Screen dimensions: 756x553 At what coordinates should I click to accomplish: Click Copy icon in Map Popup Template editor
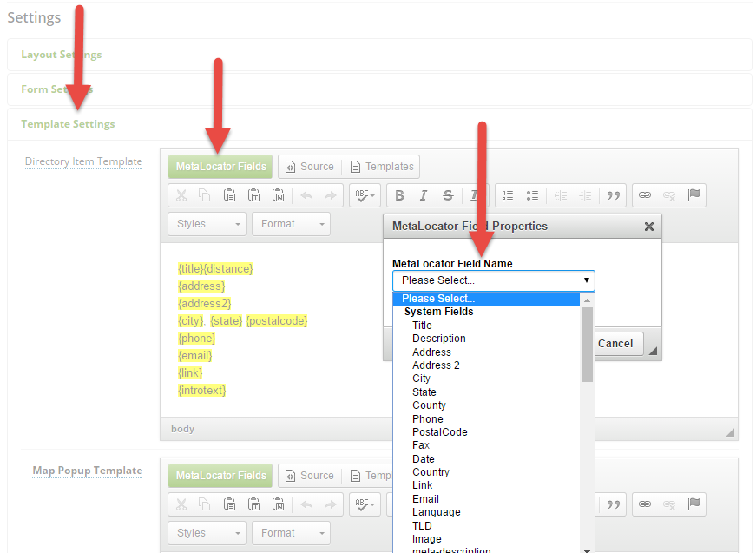point(205,504)
